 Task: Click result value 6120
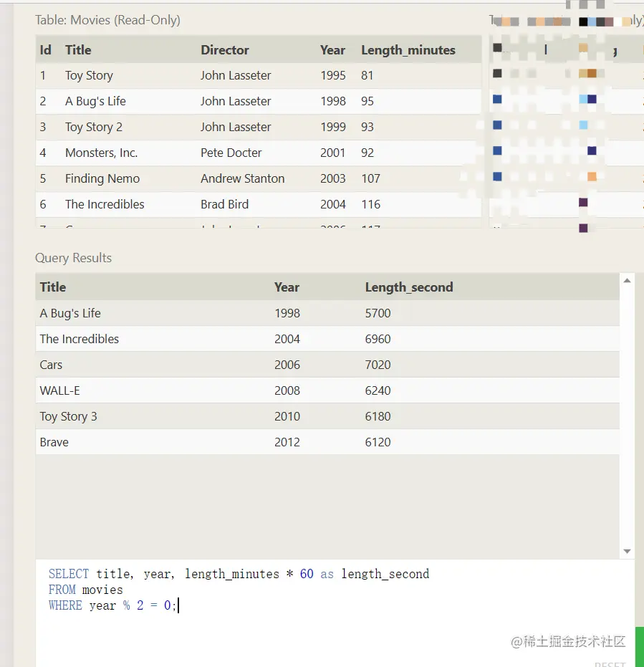(378, 443)
